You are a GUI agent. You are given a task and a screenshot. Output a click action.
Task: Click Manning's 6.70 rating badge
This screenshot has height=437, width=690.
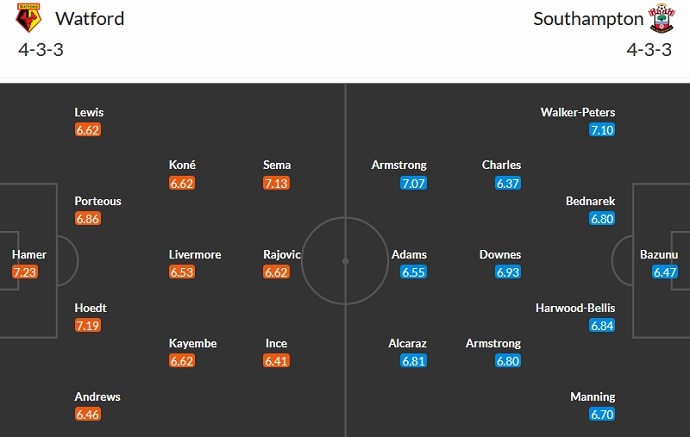(x=602, y=415)
